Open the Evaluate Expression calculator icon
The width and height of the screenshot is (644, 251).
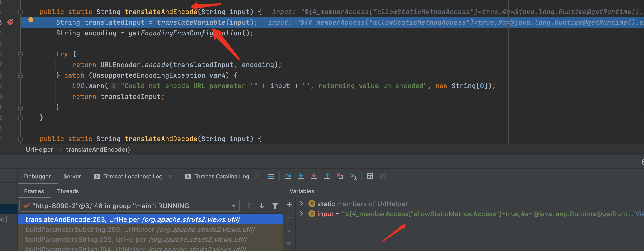[370, 176]
